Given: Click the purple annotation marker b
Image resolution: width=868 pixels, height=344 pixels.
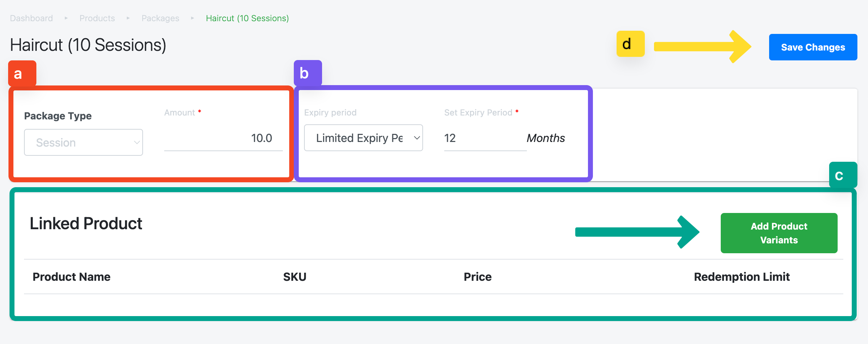Looking at the screenshot, I should click(308, 73).
